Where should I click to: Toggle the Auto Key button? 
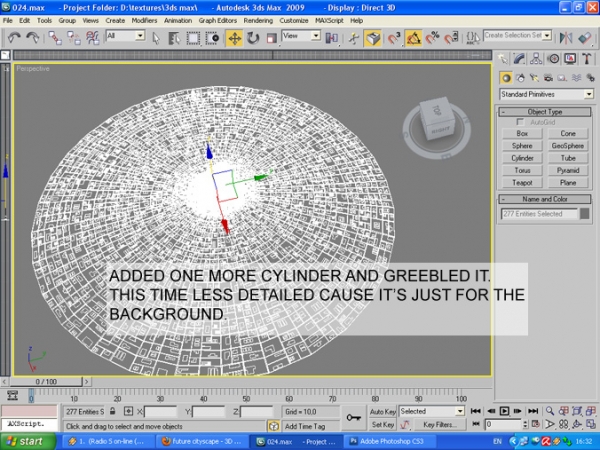[x=382, y=411]
